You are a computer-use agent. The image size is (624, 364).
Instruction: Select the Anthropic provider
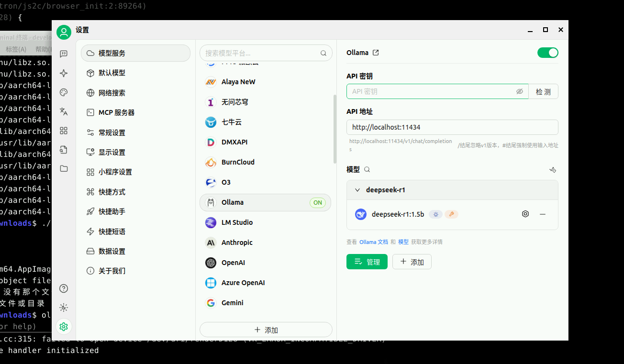(x=265, y=243)
